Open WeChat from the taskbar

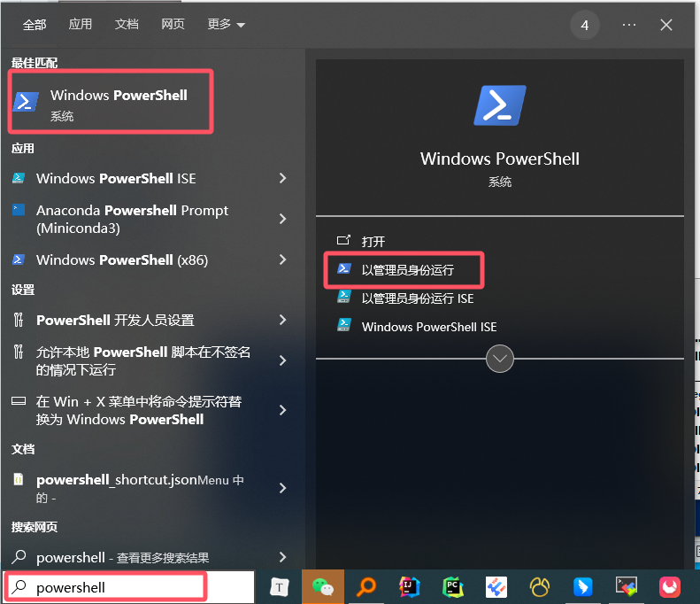coord(323,586)
